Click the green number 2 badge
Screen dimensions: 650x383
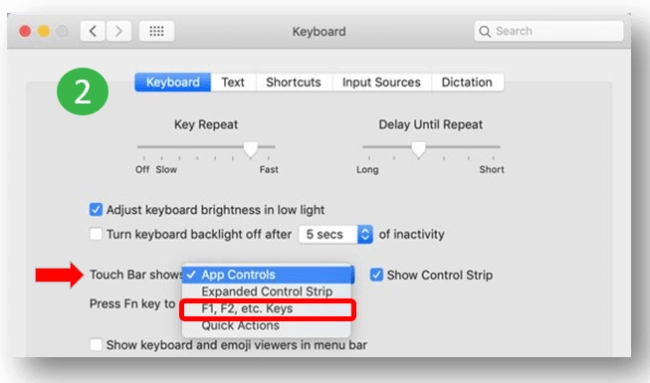pos(82,92)
